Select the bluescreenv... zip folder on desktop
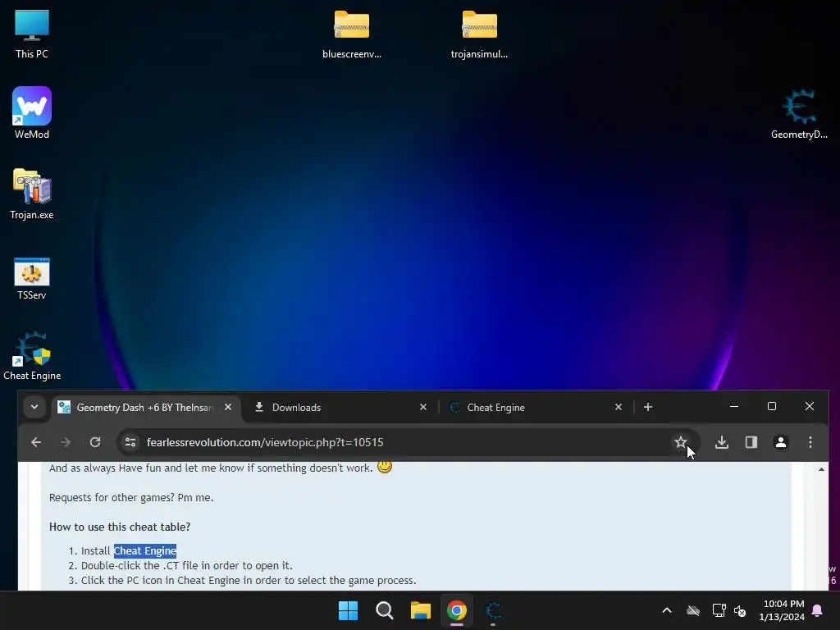Image resolution: width=840 pixels, height=630 pixels. pyautogui.click(x=351, y=34)
